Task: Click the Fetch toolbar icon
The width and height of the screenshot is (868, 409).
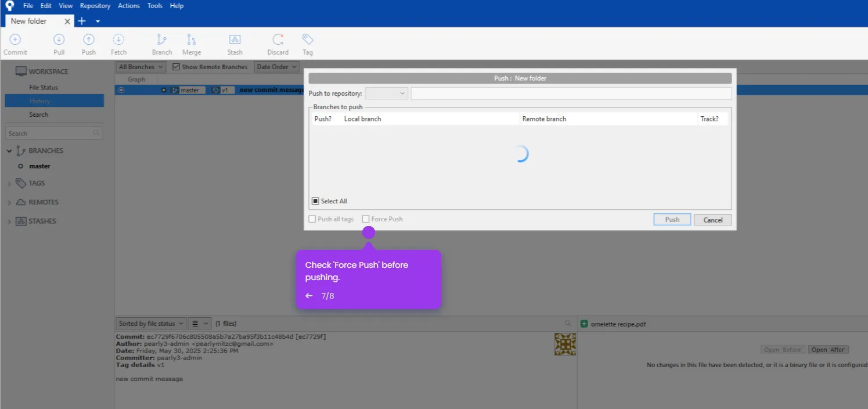Action: (118, 40)
